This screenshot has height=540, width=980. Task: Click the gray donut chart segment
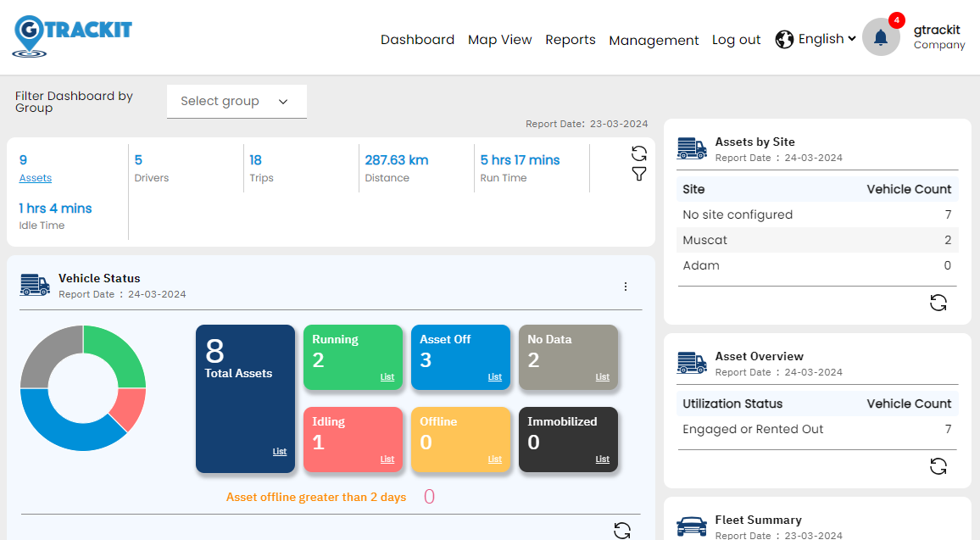[x=47, y=354]
